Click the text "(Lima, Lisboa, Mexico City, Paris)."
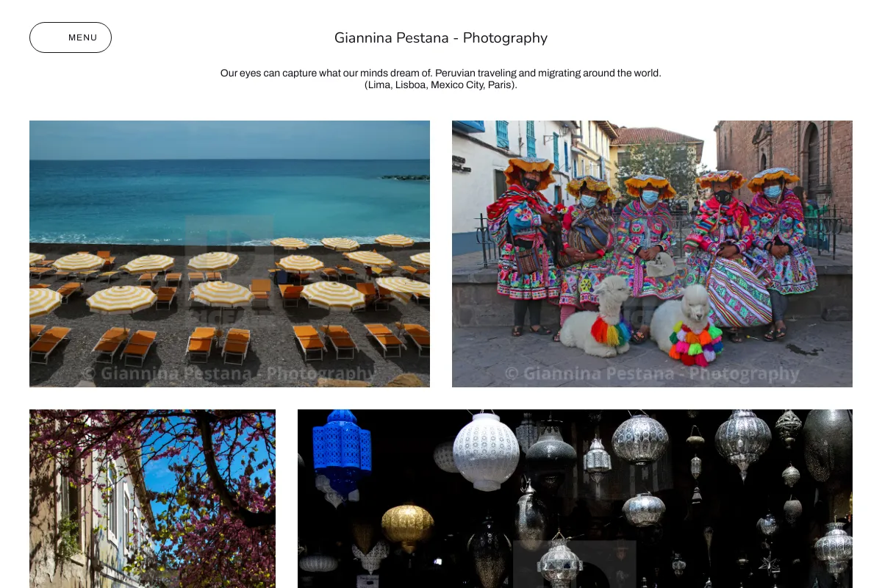Viewport: 882px width, 588px height. point(441,85)
